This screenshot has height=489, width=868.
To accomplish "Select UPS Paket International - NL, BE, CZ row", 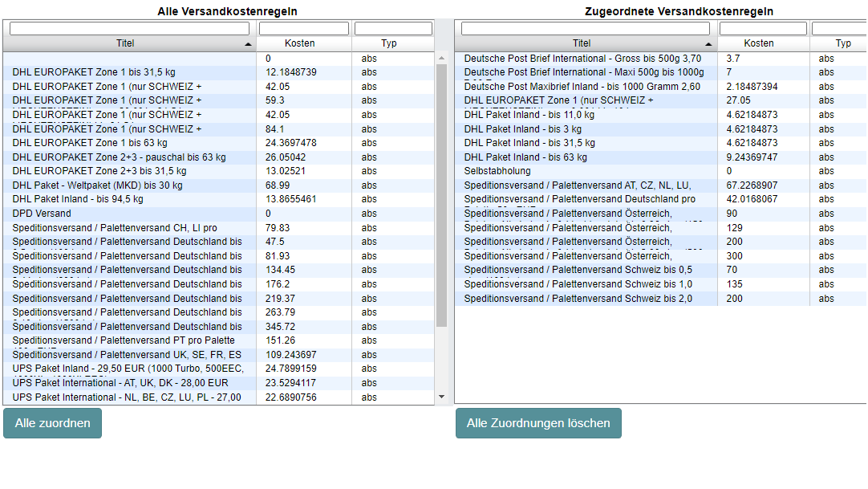I will click(x=219, y=397).
